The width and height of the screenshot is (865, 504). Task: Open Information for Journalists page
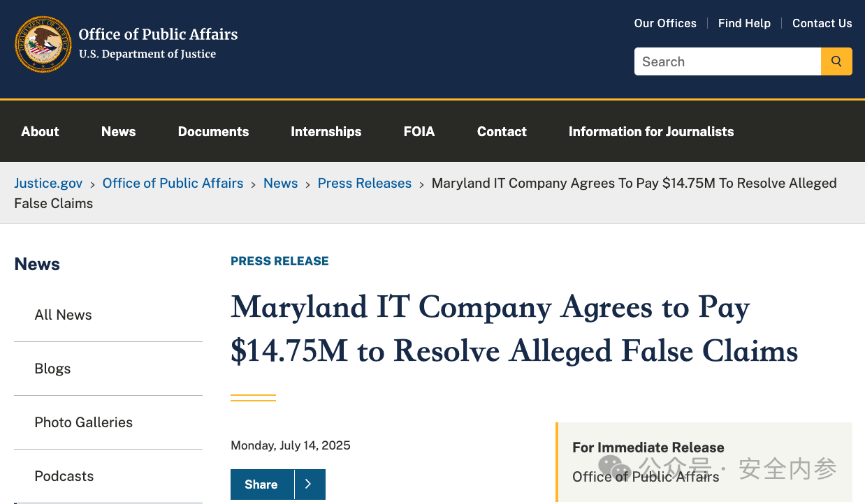[651, 131]
